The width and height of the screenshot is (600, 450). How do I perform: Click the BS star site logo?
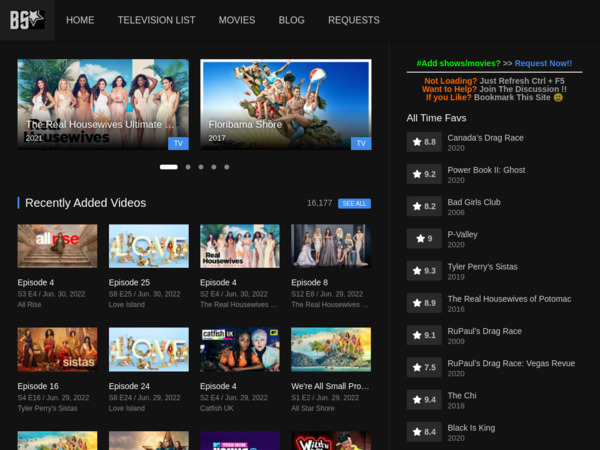pyautogui.click(x=27, y=20)
